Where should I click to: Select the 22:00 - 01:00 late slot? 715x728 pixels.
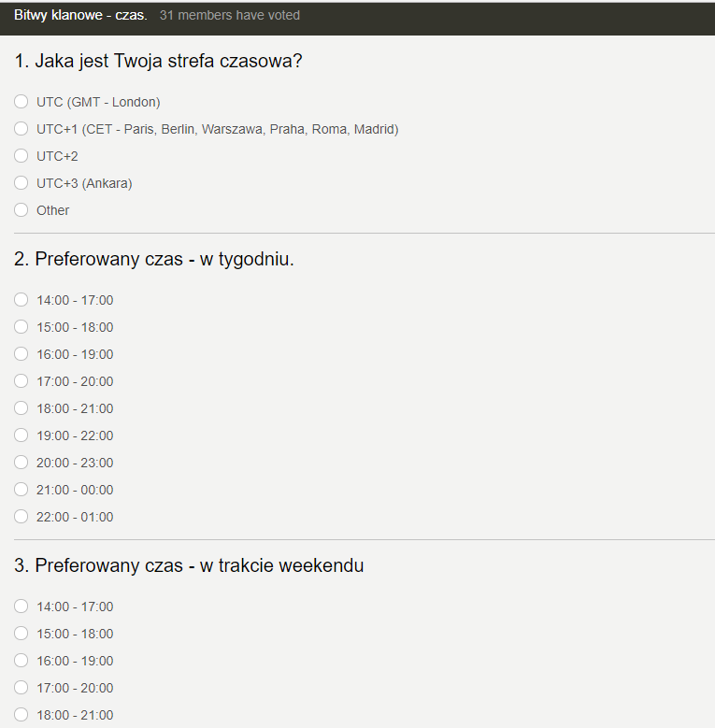pos(21,517)
